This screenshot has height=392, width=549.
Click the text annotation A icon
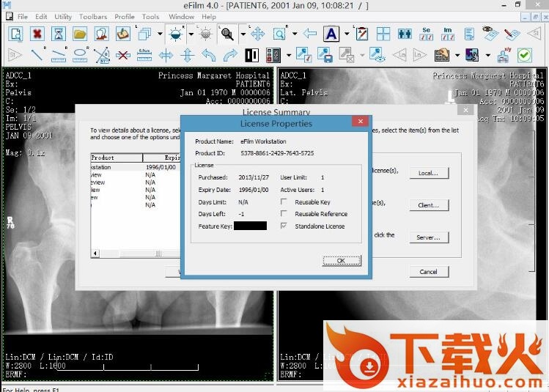(x=331, y=34)
